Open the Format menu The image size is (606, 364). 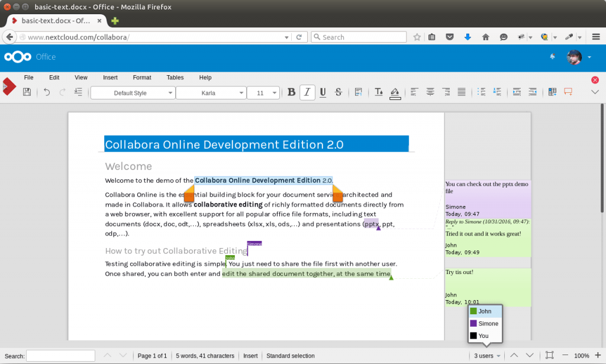point(141,78)
